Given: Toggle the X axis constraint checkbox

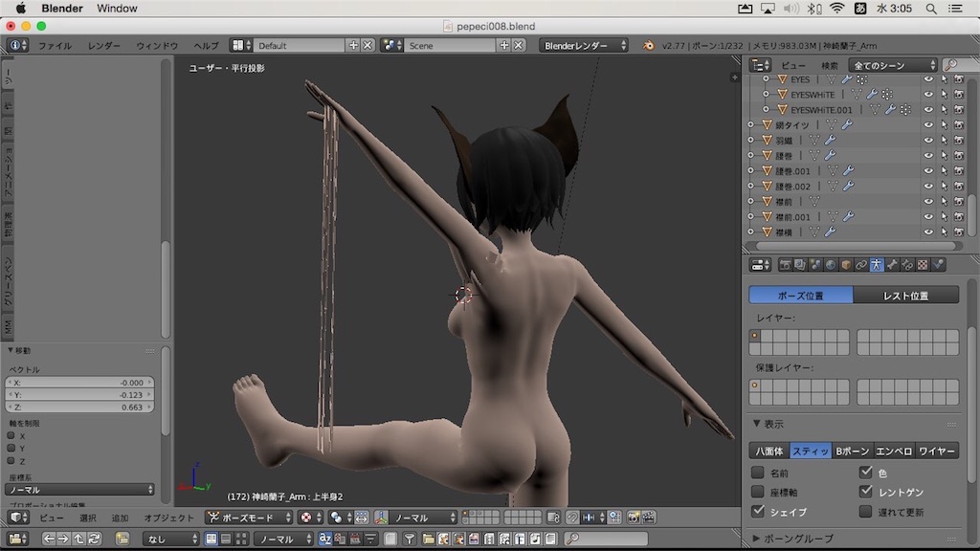Looking at the screenshot, I should (11, 435).
